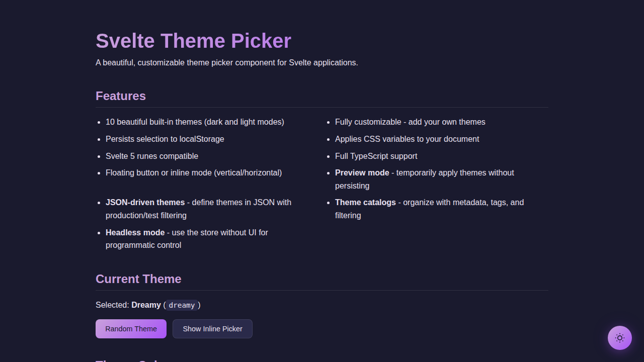Screen dimensions: 644x362
Task: Select the Theme catalogs feature entry
Action: click(x=365, y=202)
